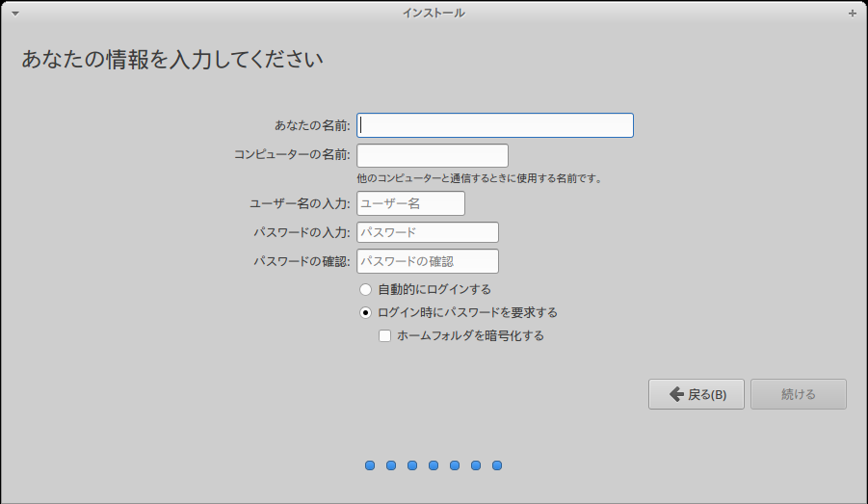Click the パスワードの入力 password field
This screenshot has height=504, width=868.
pyautogui.click(x=428, y=232)
